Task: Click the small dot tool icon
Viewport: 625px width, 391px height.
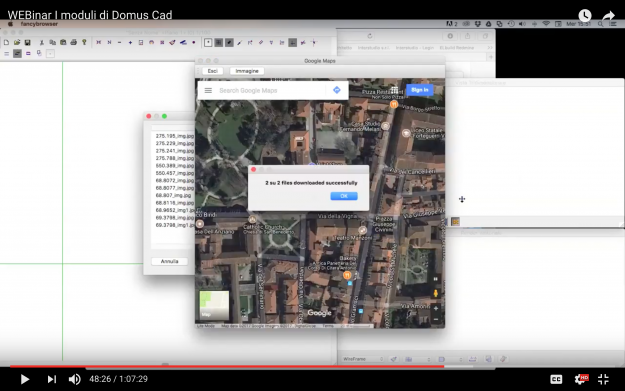Action: [194, 42]
